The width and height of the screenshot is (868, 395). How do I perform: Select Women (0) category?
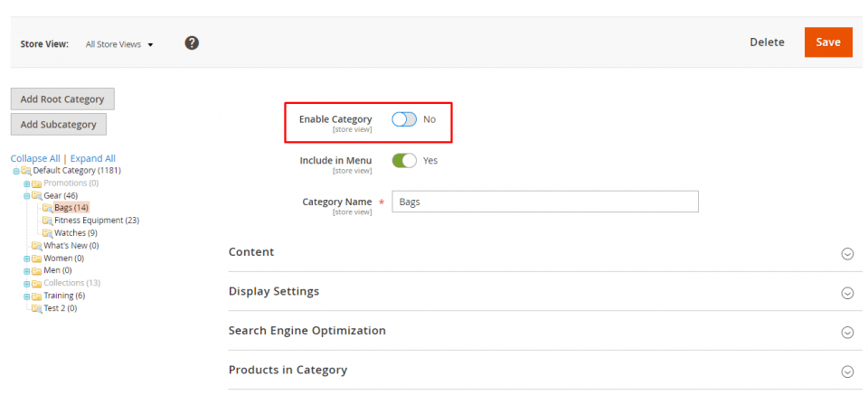point(63,259)
